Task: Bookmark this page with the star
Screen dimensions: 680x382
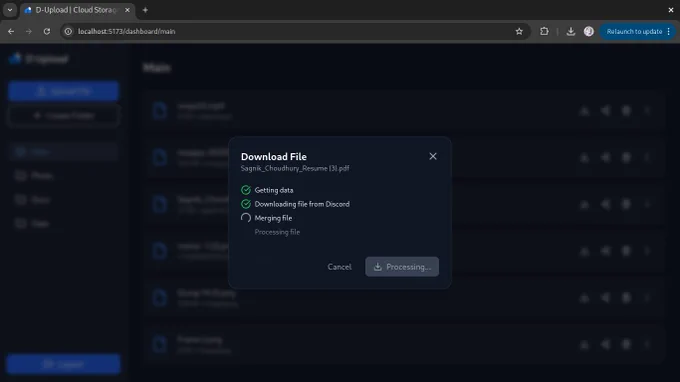Action: coord(519,31)
